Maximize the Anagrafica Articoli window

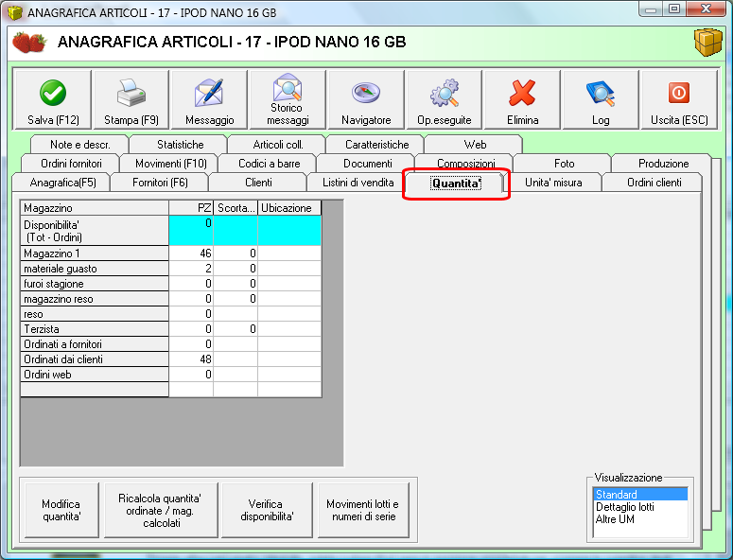point(674,9)
